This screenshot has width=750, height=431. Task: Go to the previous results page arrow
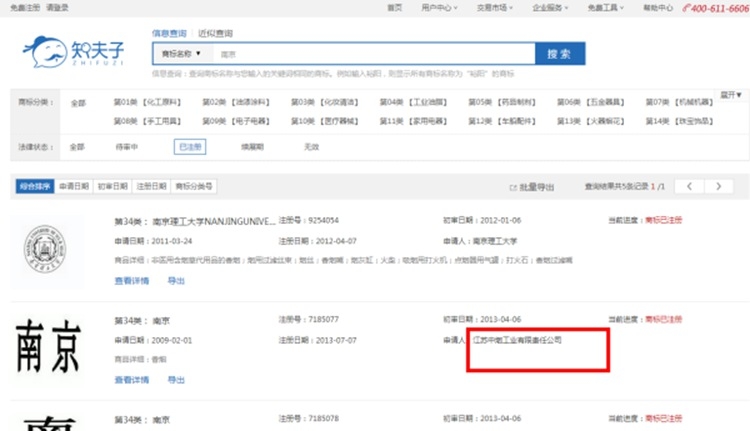coord(689,187)
